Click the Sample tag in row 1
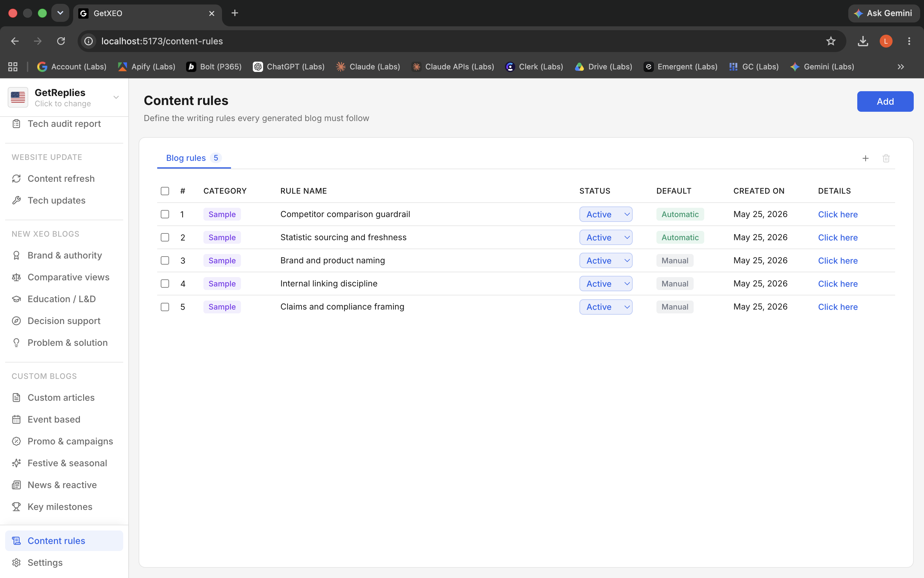 (222, 215)
